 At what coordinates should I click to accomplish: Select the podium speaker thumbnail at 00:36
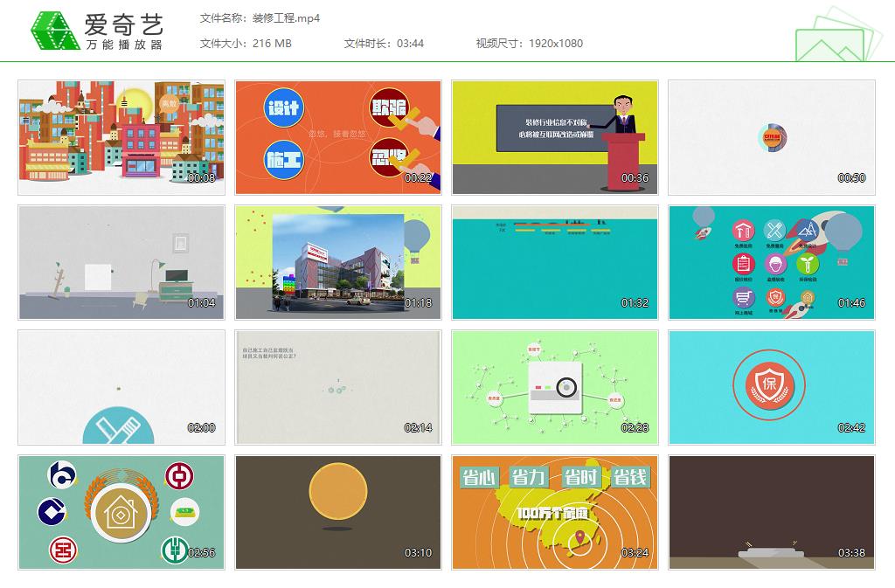tap(555, 137)
